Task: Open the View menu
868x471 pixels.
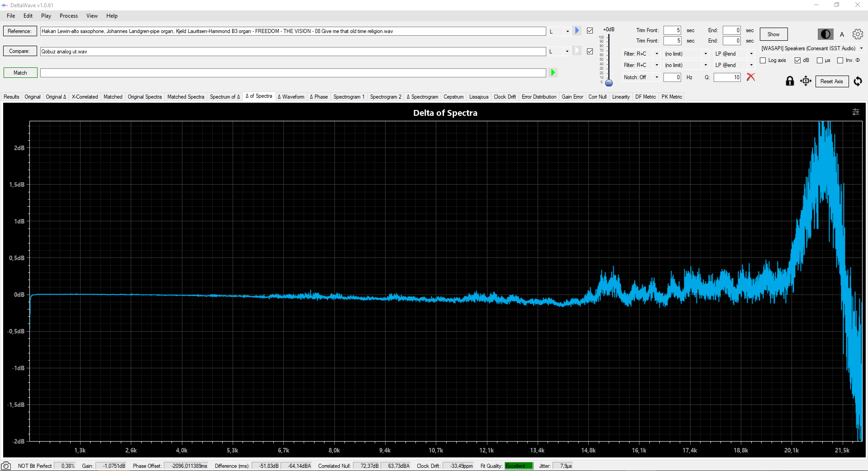Action: point(92,15)
